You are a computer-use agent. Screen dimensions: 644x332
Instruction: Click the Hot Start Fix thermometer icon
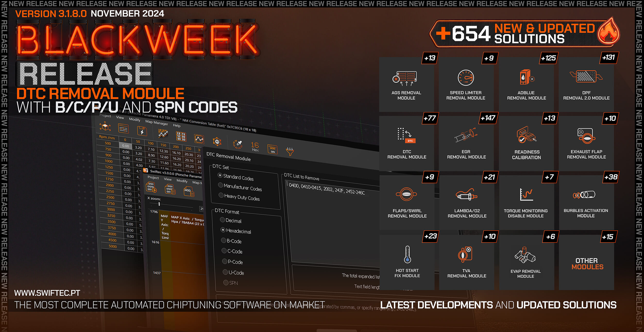tap(407, 254)
